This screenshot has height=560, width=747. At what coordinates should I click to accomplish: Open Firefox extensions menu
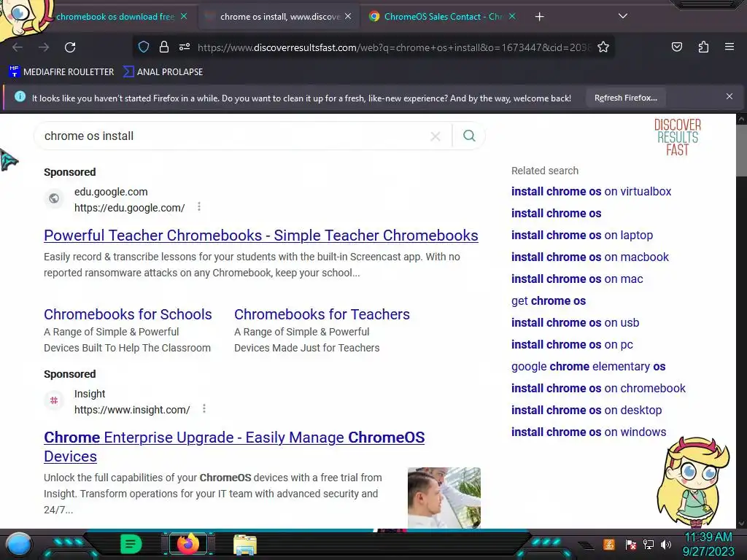(x=703, y=47)
